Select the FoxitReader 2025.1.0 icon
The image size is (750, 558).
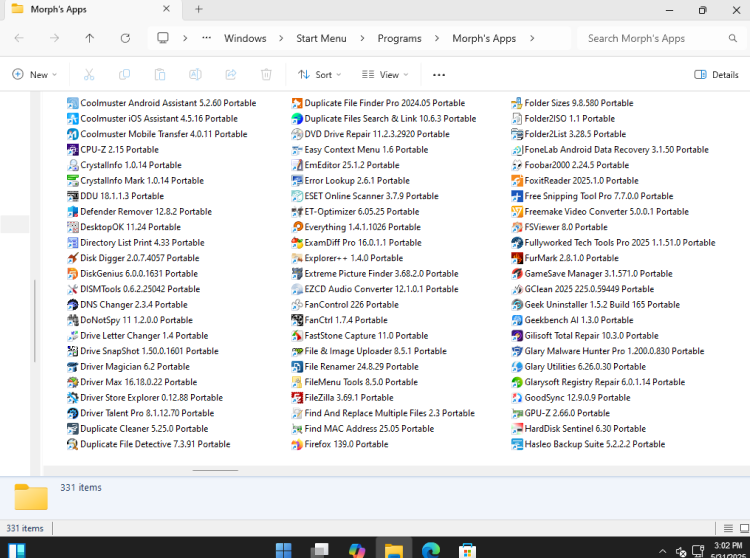click(x=517, y=181)
